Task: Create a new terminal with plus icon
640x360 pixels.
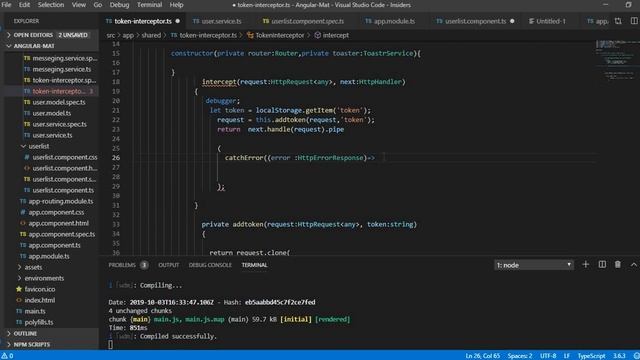Action: click(586, 265)
